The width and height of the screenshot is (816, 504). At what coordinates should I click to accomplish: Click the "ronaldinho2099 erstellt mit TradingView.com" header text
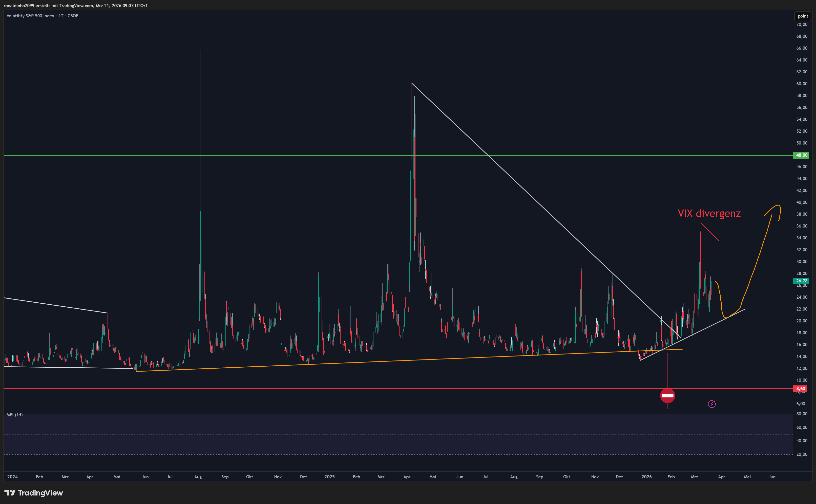[48, 5]
